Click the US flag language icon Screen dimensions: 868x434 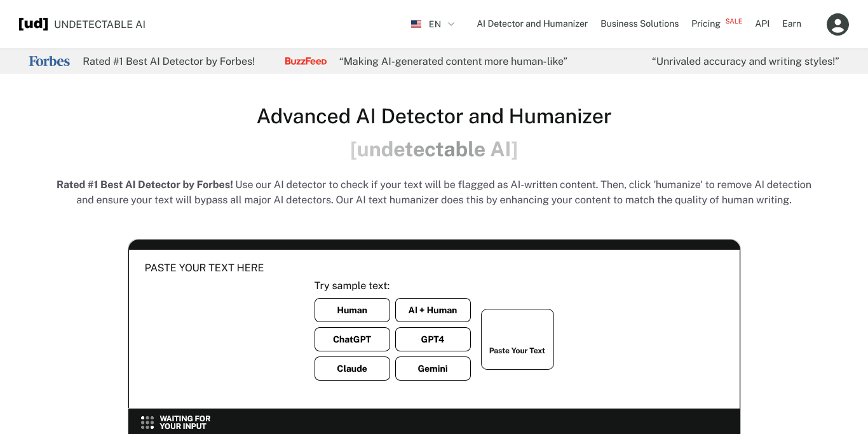416,24
